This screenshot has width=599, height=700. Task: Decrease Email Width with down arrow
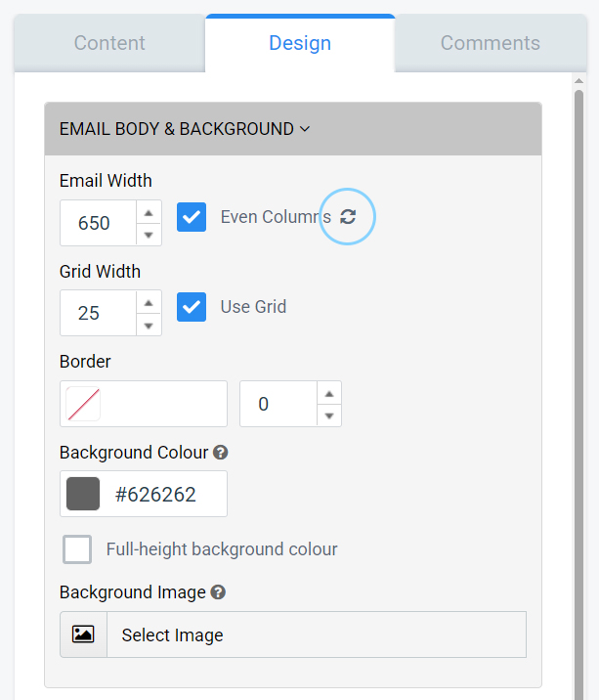149,235
